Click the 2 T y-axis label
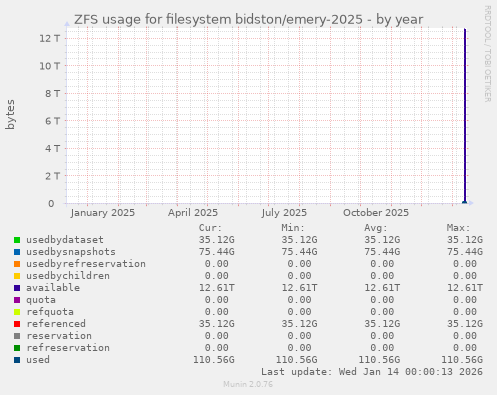 [x=53, y=176]
